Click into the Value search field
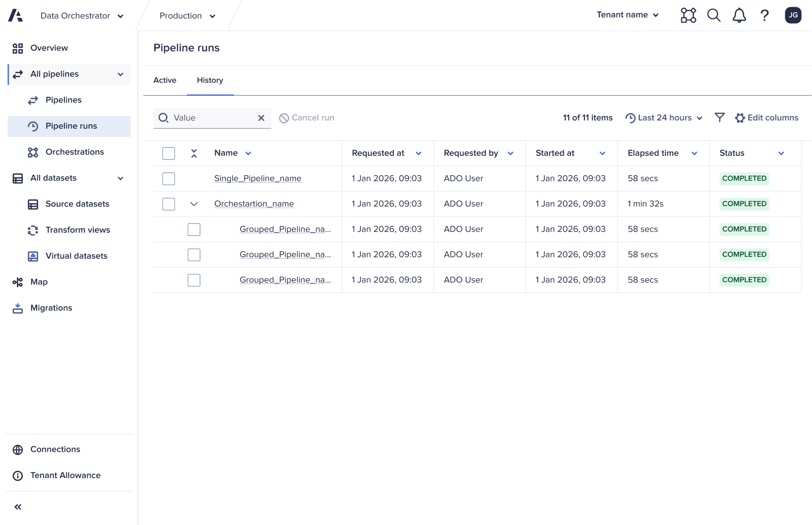The image size is (812, 525). click(x=212, y=118)
